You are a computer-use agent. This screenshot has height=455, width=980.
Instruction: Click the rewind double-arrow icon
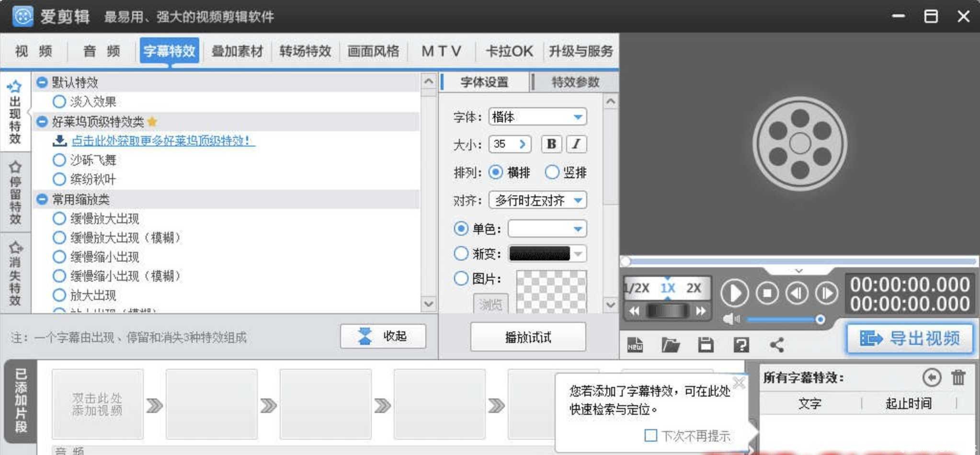coord(634,311)
